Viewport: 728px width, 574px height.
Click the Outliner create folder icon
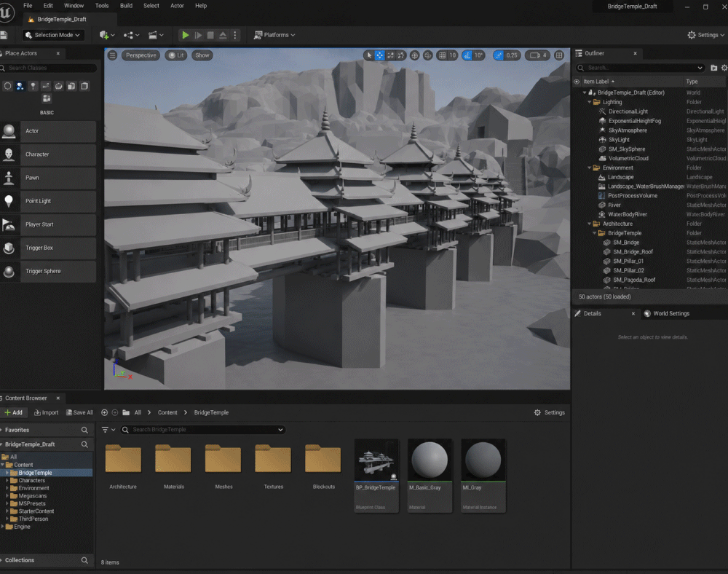click(x=713, y=68)
